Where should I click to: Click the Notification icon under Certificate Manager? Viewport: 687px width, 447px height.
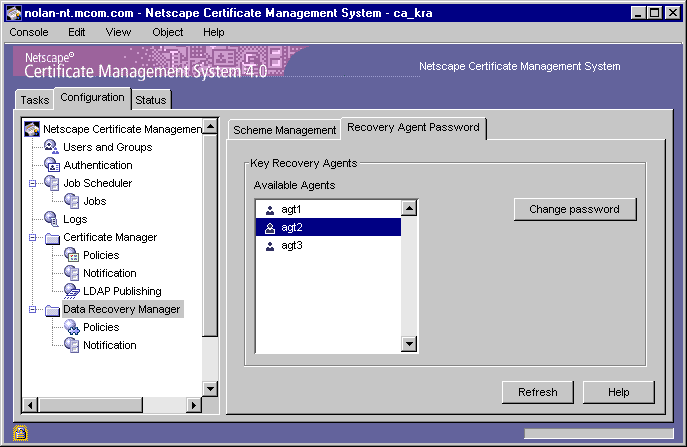(x=72, y=273)
